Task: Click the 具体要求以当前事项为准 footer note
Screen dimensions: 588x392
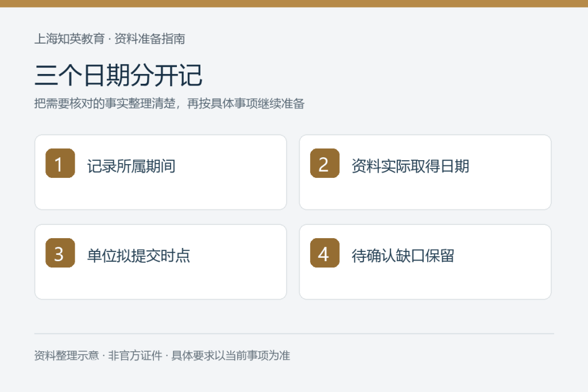Action: click(x=231, y=355)
